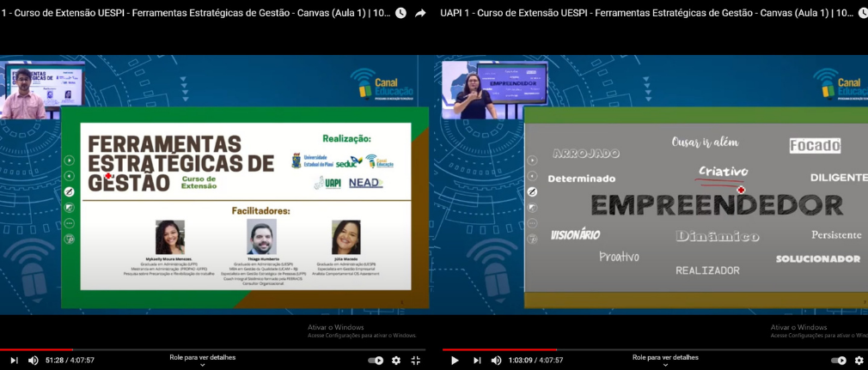
Task: Play the right video with the play button
Action: click(x=455, y=360)
